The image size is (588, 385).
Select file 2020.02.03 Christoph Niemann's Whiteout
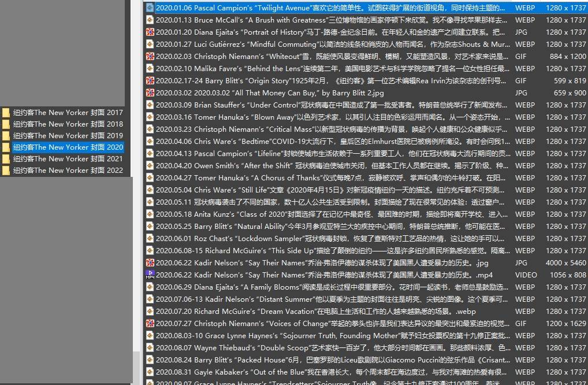point(332,56)
